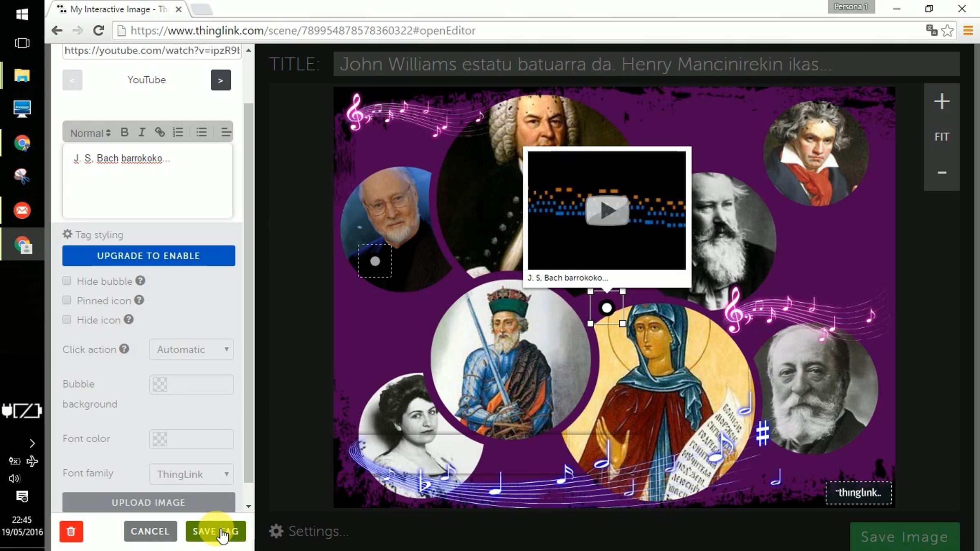Viewport: 980px width, 551px height.
Task: Enable Pinned icon checkbox
Action: (67, 300)
